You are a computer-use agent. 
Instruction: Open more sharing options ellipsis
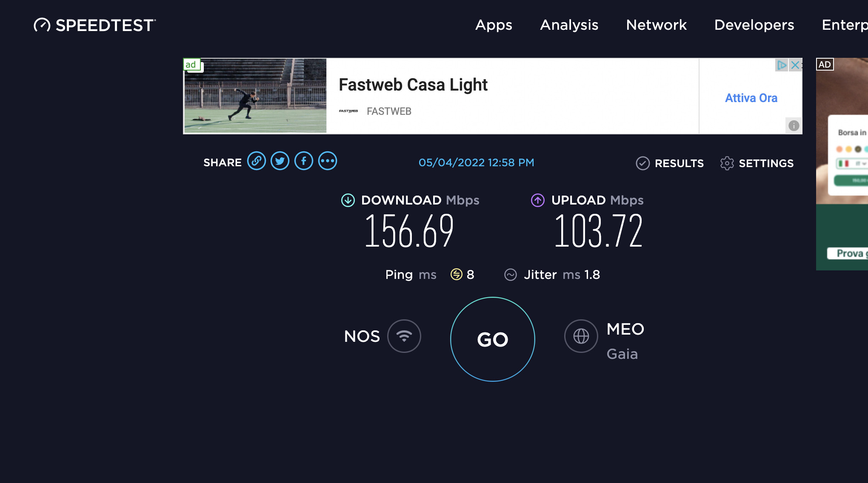coord(328,161)
